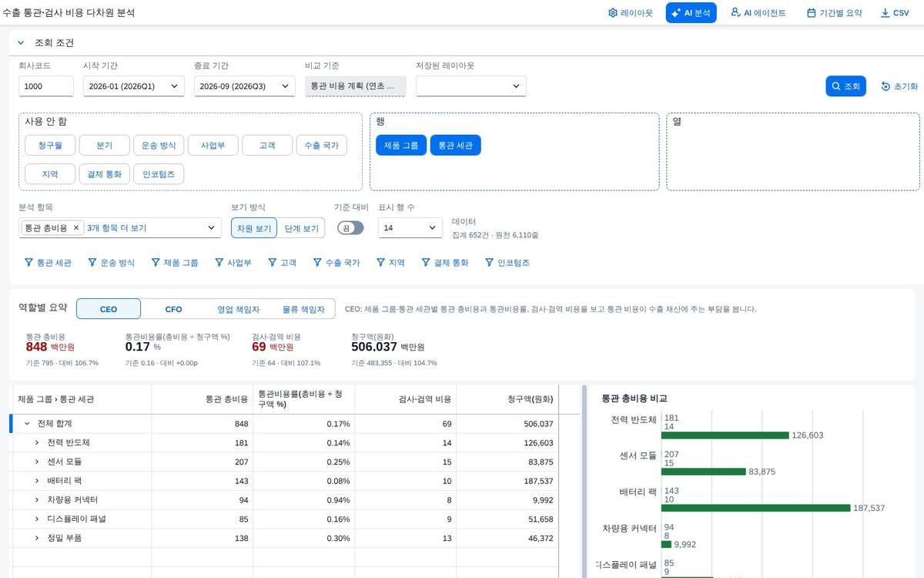Collapse the 조회 조건 section
This screenshot has width=924, height=578.
tap(21, 43)
